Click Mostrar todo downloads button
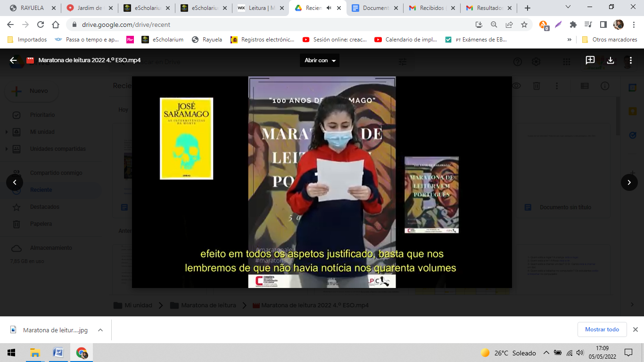644x362 pixels. click(602, 329)
